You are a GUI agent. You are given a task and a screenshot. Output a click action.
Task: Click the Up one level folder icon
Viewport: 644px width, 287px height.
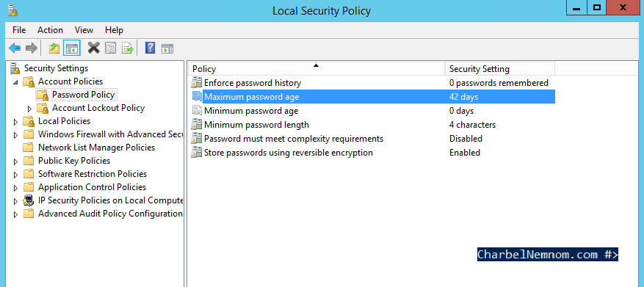(54, 48)
